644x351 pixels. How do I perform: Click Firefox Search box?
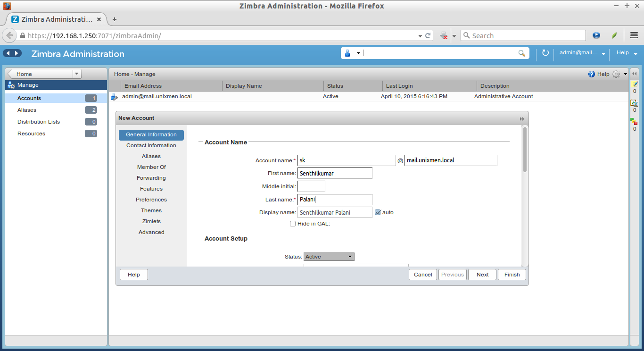tap(523, 36)
